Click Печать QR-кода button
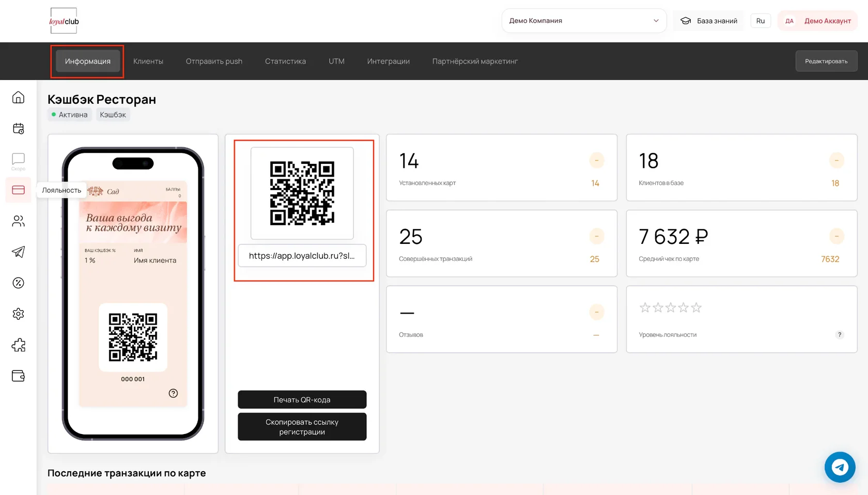Screen dimensions: 868x495 tap(302, 399)
